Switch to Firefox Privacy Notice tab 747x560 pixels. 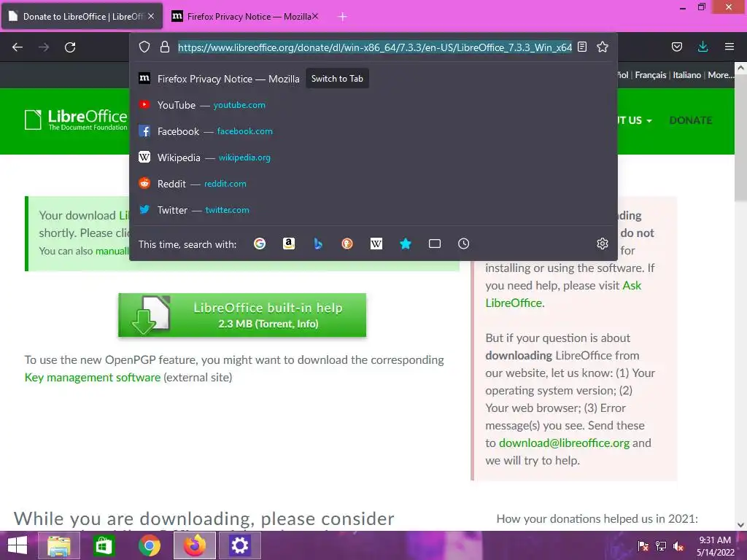point(245,16)
